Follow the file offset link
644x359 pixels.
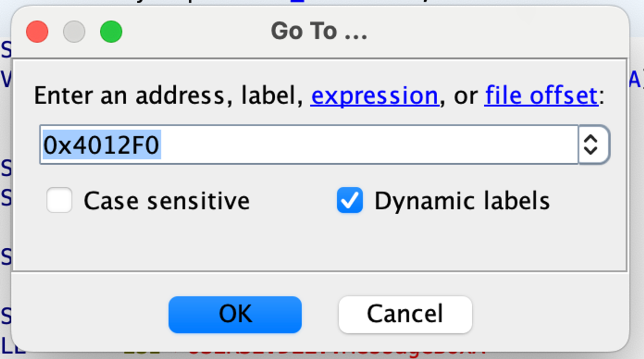point(541,96)
